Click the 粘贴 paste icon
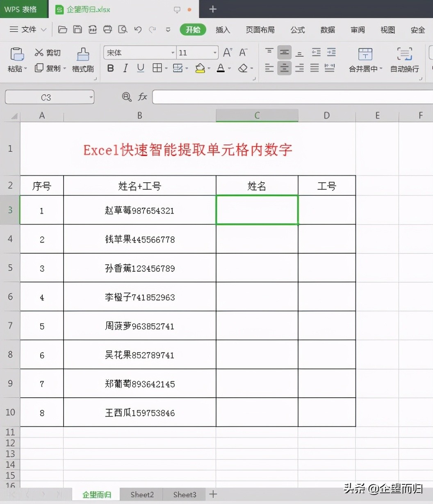This screenshot has width=433, height=504. [x=17, y=54]
